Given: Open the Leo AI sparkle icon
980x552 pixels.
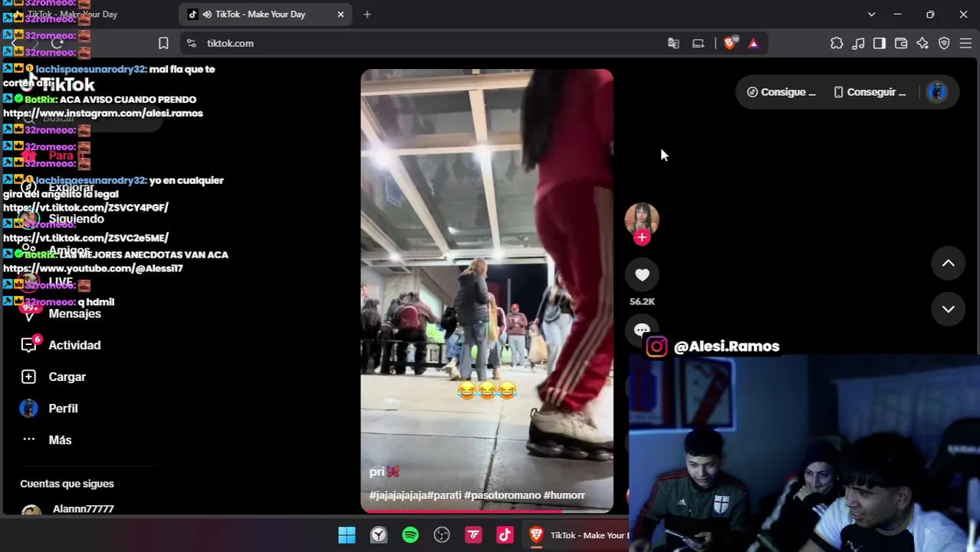Looking at the screenshot, I should 922,44.
